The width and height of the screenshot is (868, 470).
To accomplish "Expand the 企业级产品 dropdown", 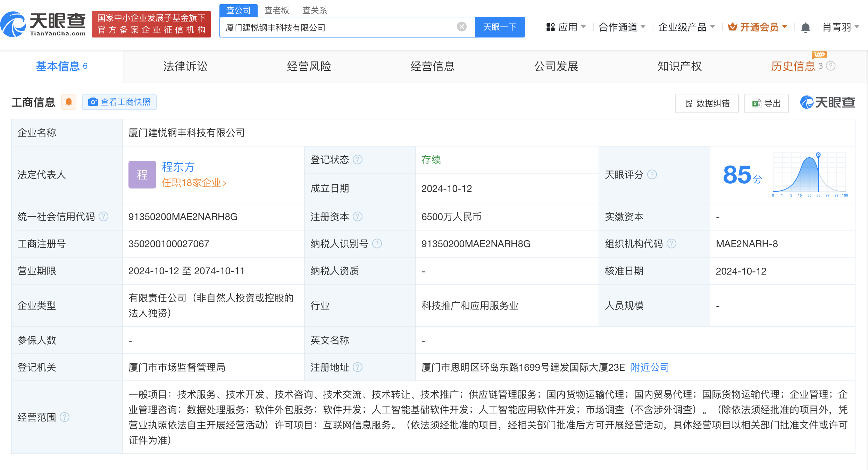I will click(686, 27).
